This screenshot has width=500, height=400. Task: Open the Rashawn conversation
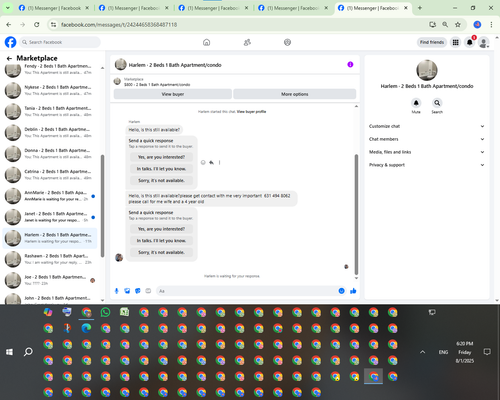click(50, 259)
